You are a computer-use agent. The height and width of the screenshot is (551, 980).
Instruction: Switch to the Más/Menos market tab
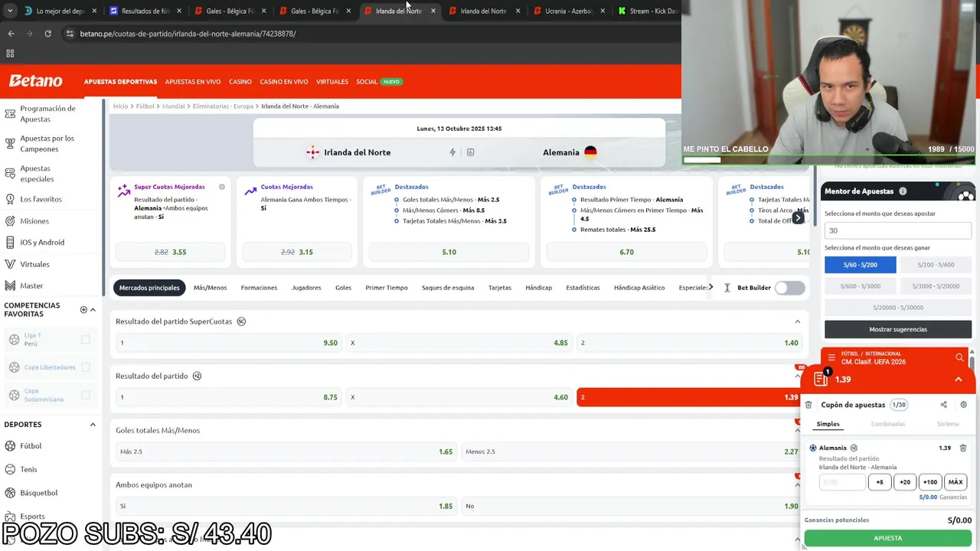[x=210, y=288]
